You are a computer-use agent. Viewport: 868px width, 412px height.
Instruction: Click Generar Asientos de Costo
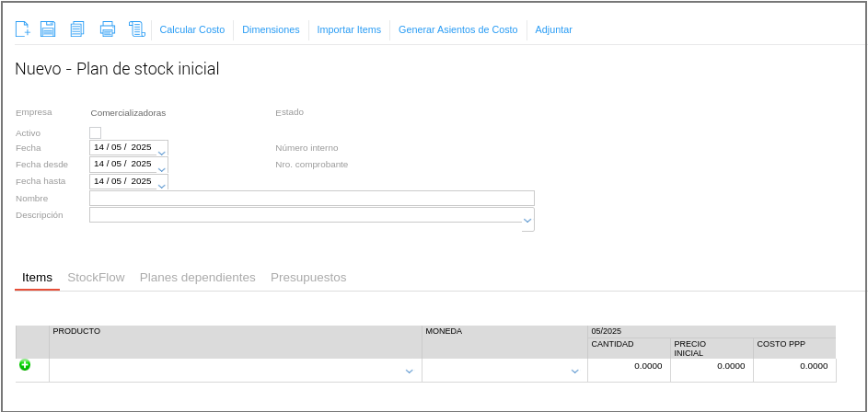point(457,29)
